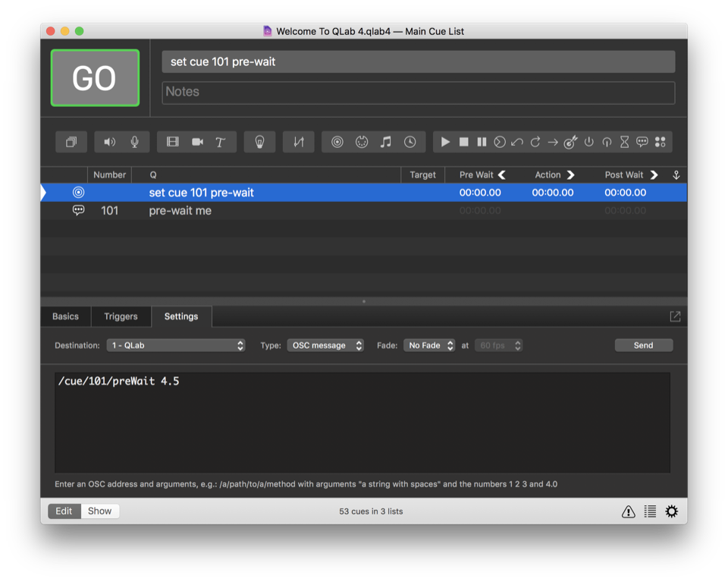
Task: Add a new Audio cue
Action: click(x=110, y=142)
